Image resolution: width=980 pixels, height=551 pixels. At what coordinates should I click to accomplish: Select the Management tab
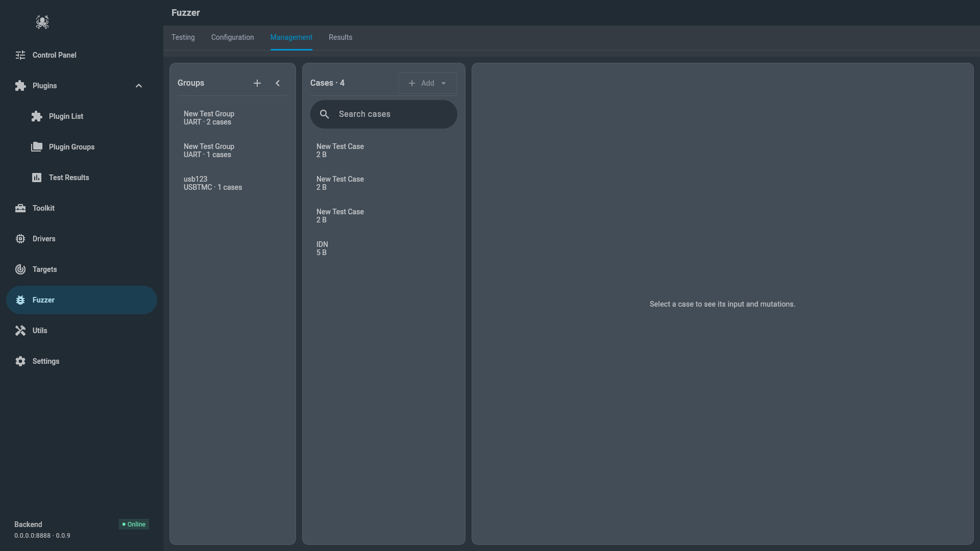[291, 37]
